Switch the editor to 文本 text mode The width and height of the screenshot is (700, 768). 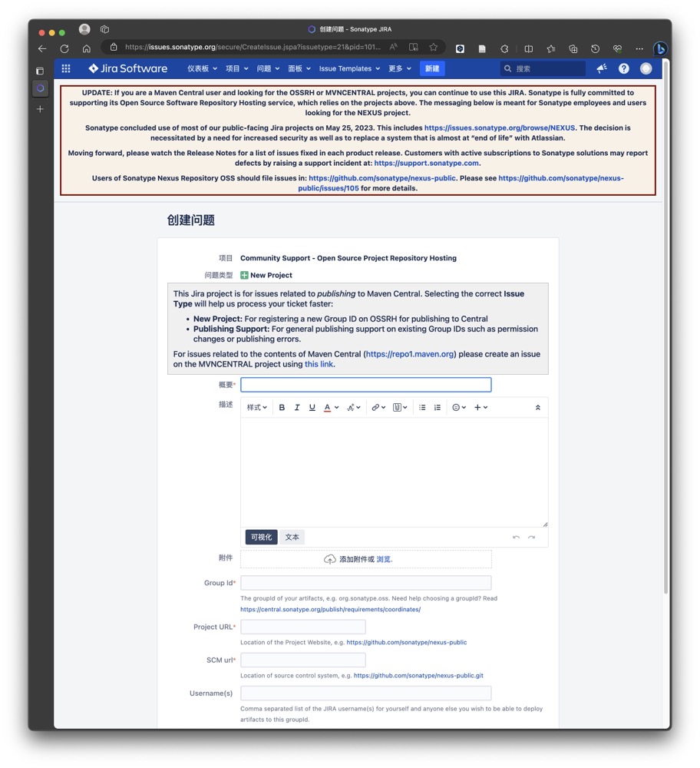click(x=292, y=538)
